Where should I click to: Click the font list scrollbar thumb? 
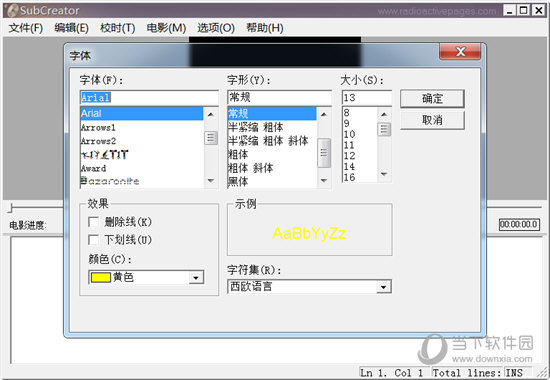point(211,138)
